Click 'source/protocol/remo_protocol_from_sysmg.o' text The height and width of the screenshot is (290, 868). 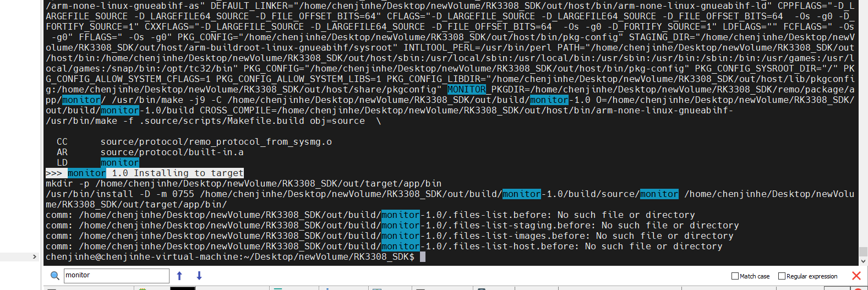pos(216,142)
